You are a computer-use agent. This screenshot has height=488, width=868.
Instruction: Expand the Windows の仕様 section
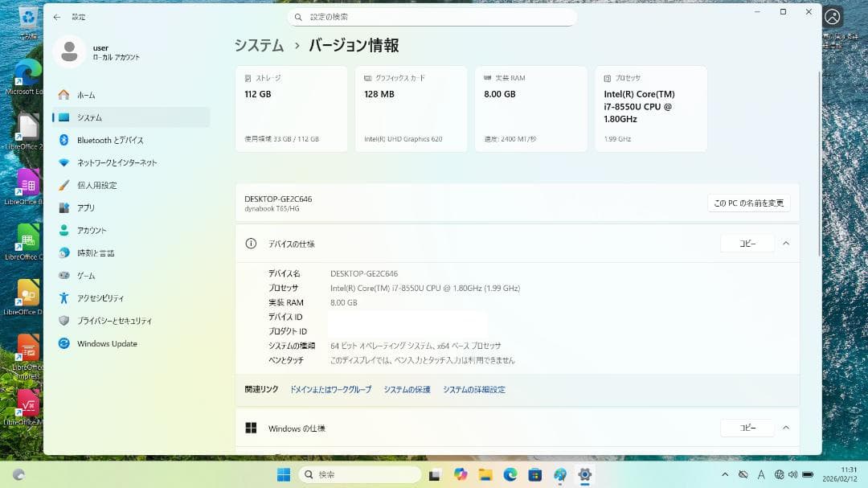point(785,428)
